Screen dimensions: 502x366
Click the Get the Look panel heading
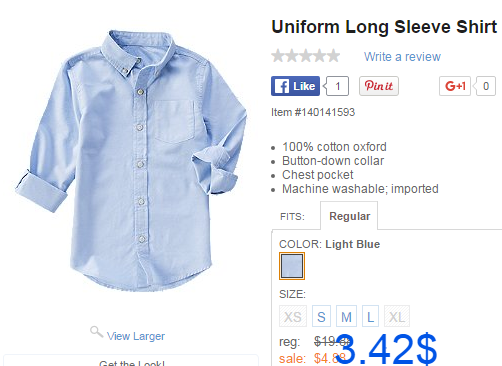[132, 363]
